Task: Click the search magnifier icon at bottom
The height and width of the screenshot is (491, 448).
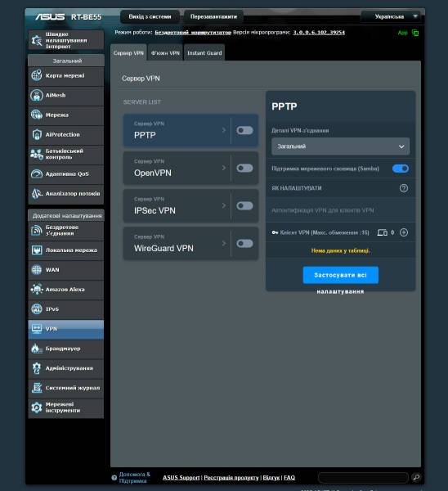Action: pos(416,477)
